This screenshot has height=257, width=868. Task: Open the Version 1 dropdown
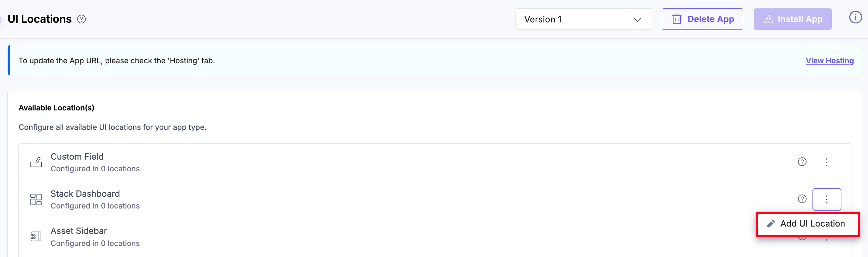tap(583, 19)
